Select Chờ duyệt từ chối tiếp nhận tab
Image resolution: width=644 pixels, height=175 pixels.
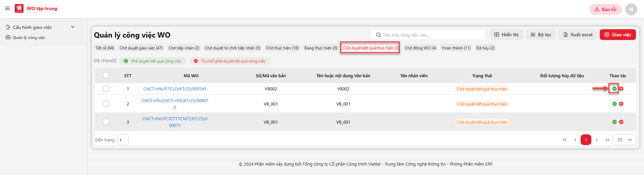232,48
